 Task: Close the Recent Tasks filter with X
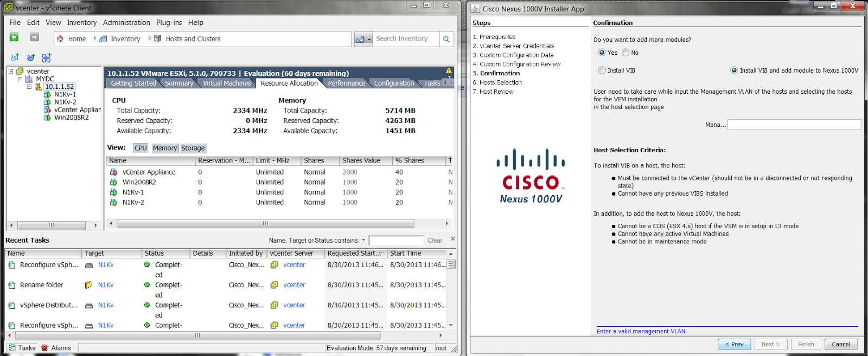[x=453, y=238]
